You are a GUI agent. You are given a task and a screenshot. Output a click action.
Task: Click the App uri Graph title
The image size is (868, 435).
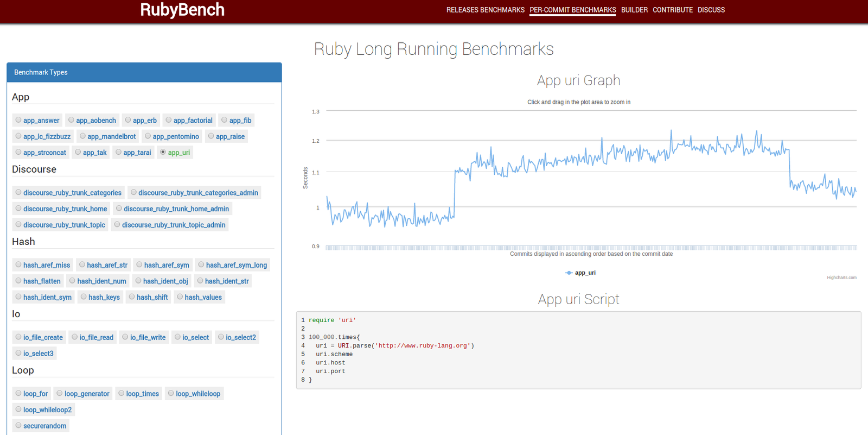coord(579,80)
